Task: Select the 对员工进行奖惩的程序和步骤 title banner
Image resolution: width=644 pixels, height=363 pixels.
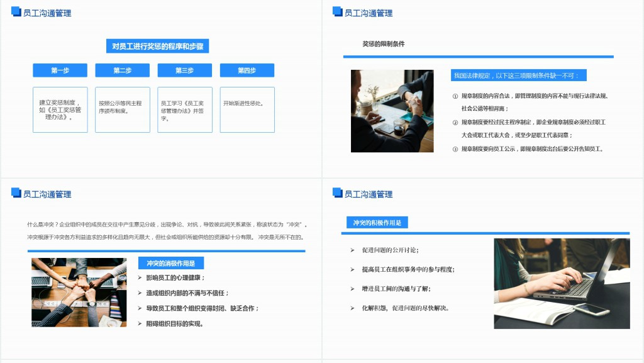Action: click(x=157, y=46)
